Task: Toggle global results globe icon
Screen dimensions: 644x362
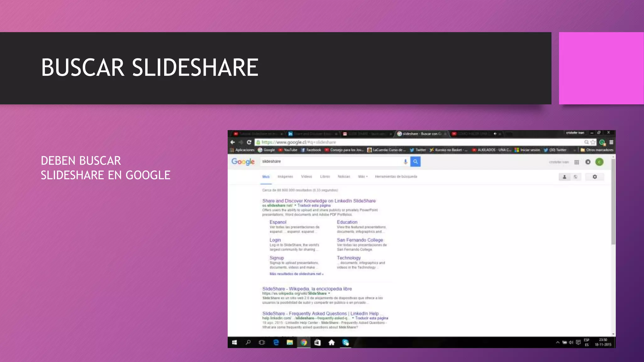Action: coord(575,177)
